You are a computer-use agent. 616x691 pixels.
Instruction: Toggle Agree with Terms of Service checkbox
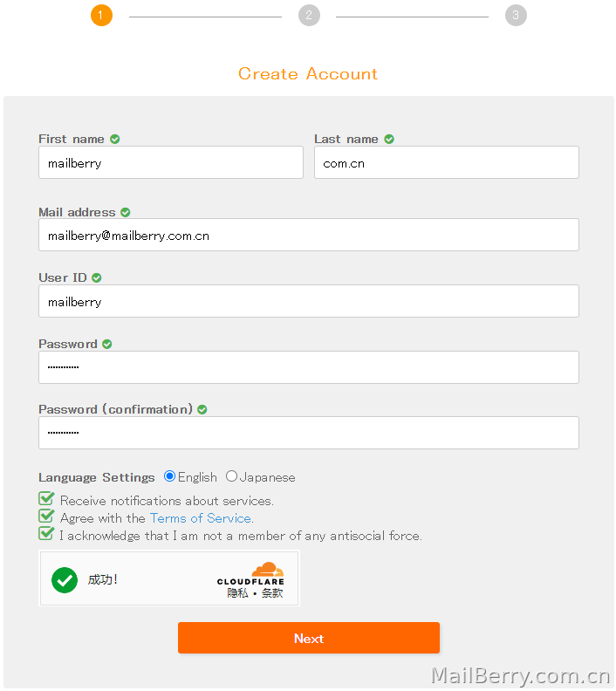tap(46, 516)
